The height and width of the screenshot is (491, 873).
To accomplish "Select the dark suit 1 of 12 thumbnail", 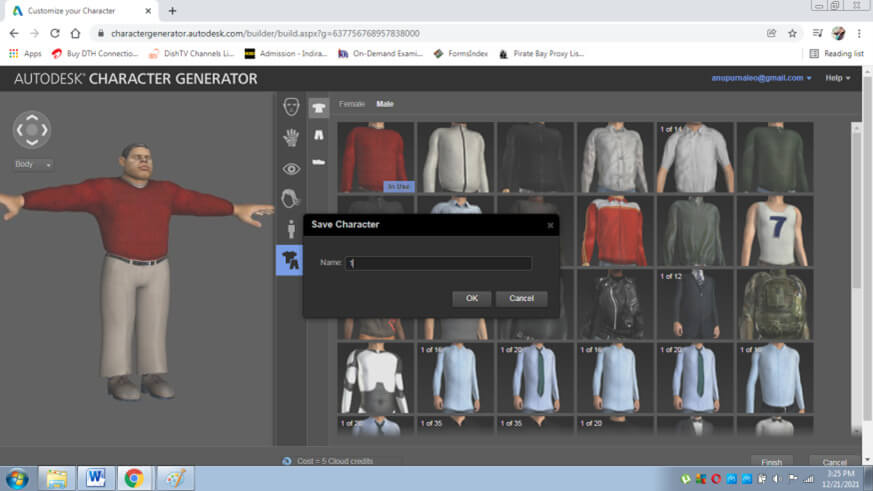I will [695, 305].
